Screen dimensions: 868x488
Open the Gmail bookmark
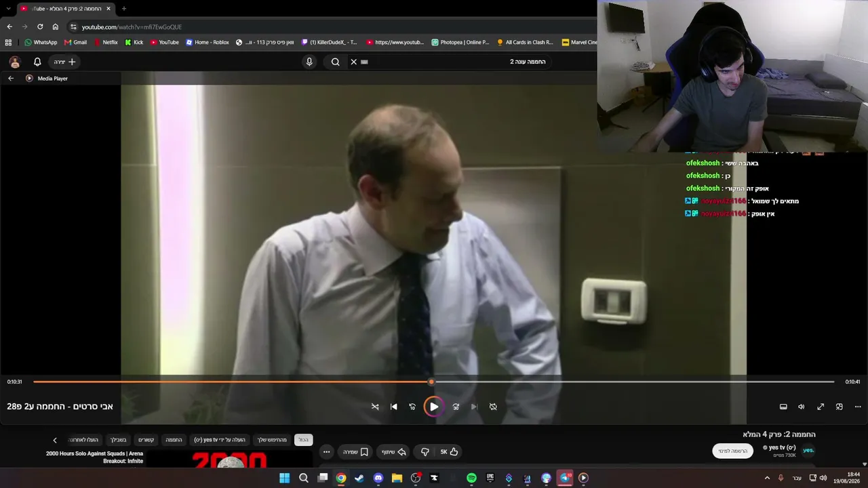[x=75, y=42]
